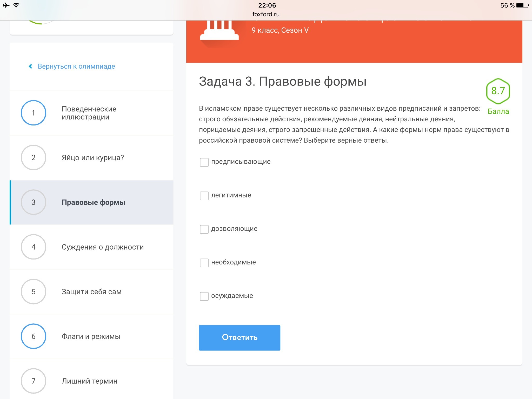Image resolution: width=532 pixels, height=399 pixels.
Task: Tap the foxford.ru address bar
Action: coord(266,14)
